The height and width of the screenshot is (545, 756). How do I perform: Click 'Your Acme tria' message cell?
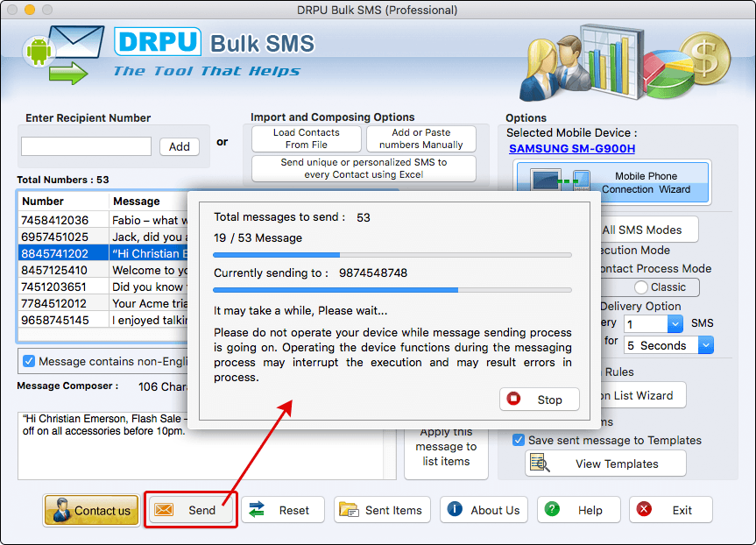click(150, 303)
